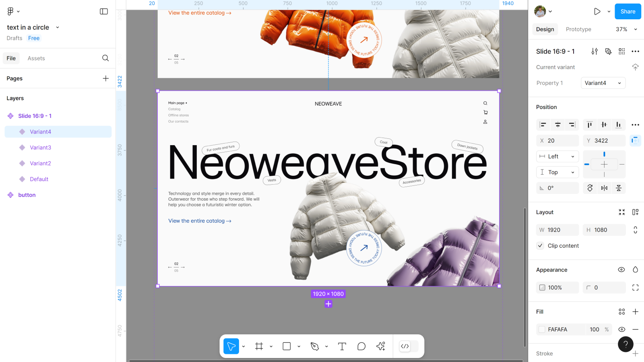Select the Variant2 layer
This screenshot has width=644, height=362.
pyautogui.click(x=40, y=163)
